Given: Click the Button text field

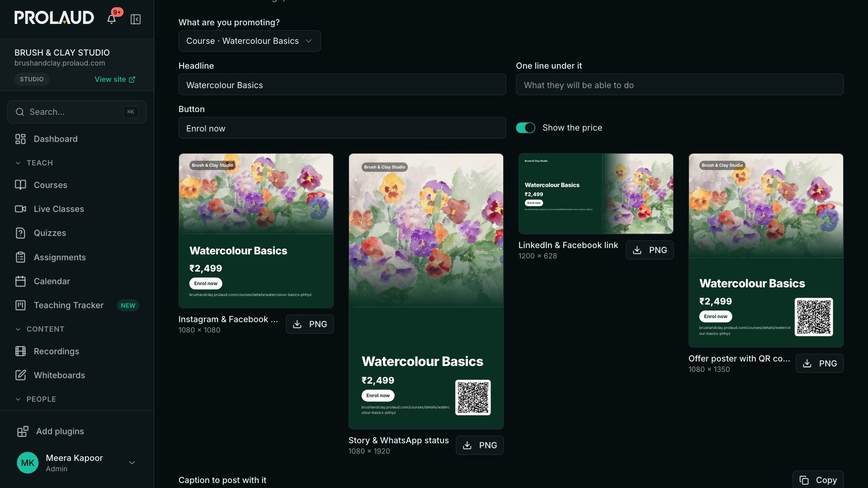Looking at the screenshot, I should pos(342,128).
